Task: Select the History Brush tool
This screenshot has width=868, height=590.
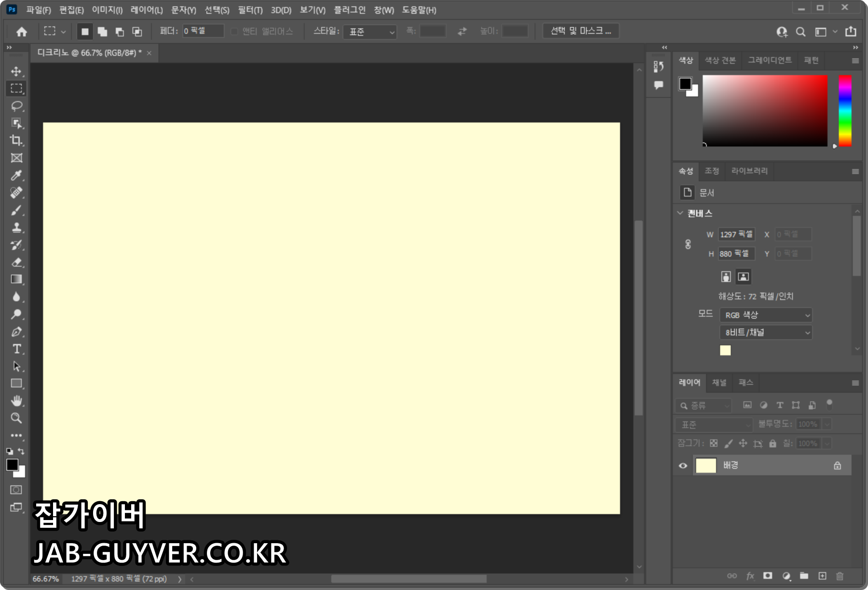Action: 16,245
